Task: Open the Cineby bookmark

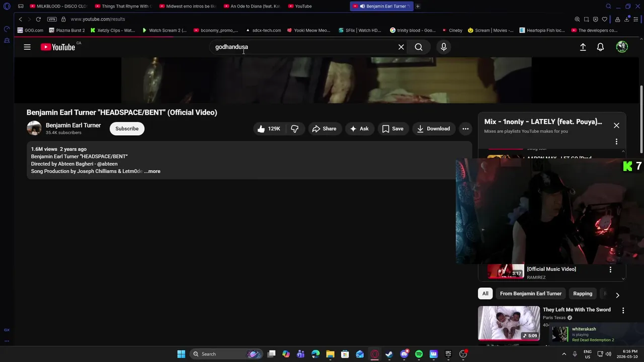Action: tap(452, 30)
